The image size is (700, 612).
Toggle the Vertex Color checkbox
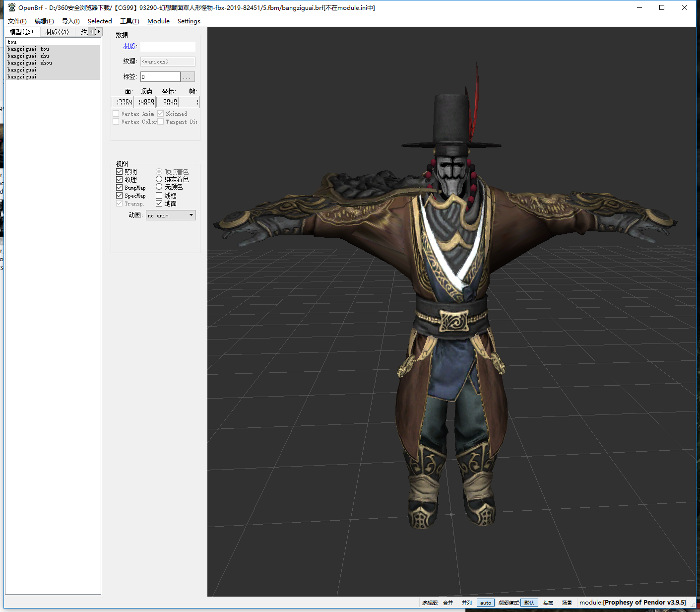point(116,122)
